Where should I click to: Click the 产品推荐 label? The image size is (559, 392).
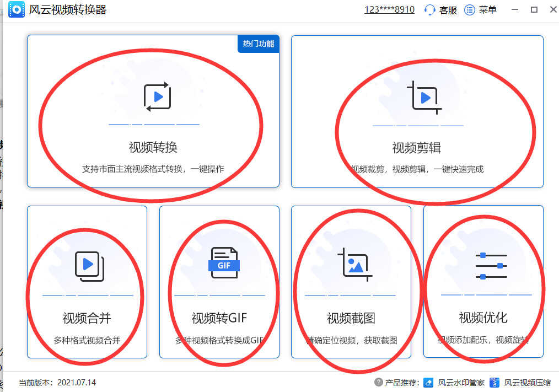pos(402,383)
